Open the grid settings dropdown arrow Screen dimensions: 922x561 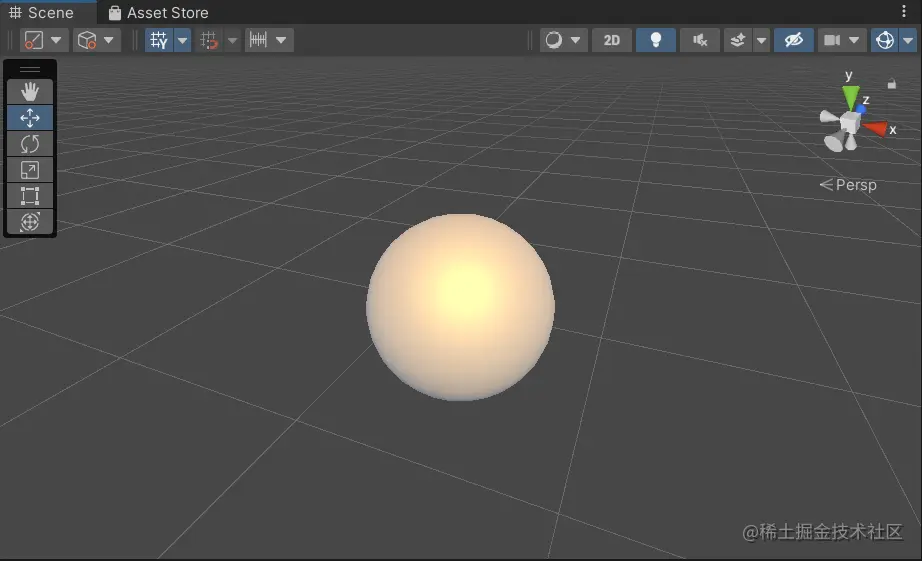183,40
